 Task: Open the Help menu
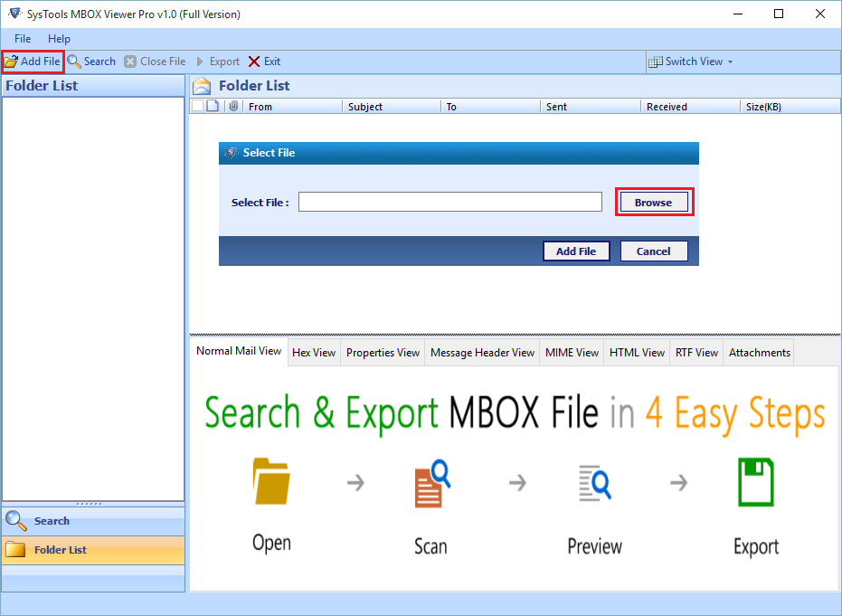tap(59, 39)
